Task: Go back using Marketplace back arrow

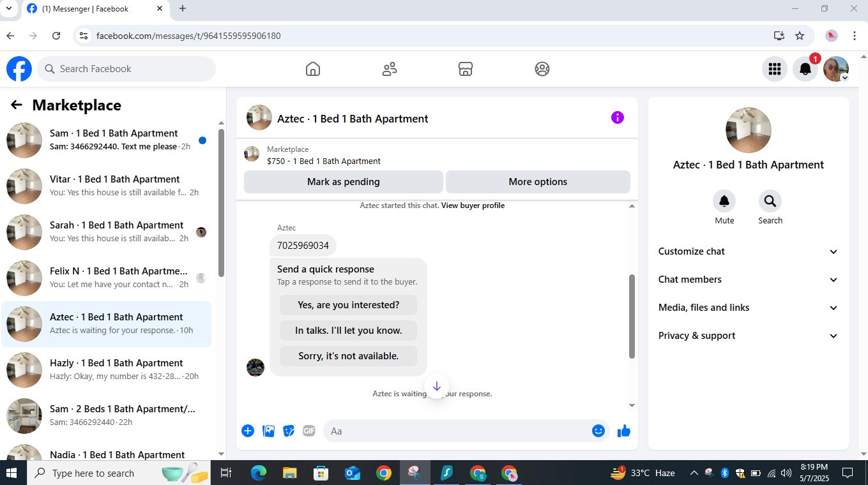Action: (x=17, y=105)
